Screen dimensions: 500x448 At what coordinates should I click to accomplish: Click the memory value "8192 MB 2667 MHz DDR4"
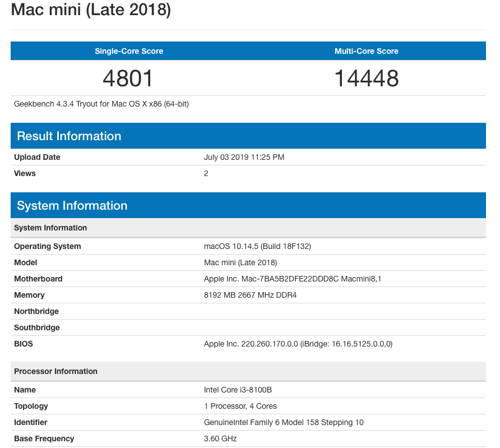tap(251, 295)
